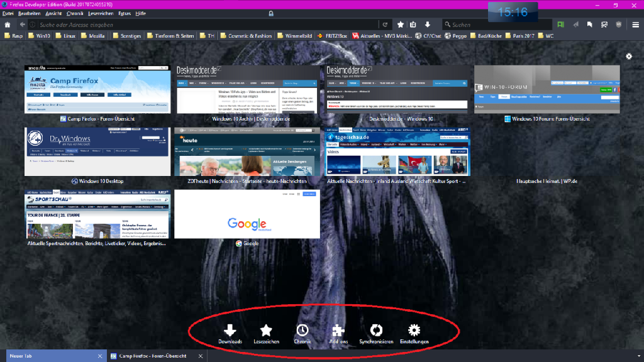644x362 pixels.
Task: Open Downloads from the circled launcher
Action: pos(230,331)
